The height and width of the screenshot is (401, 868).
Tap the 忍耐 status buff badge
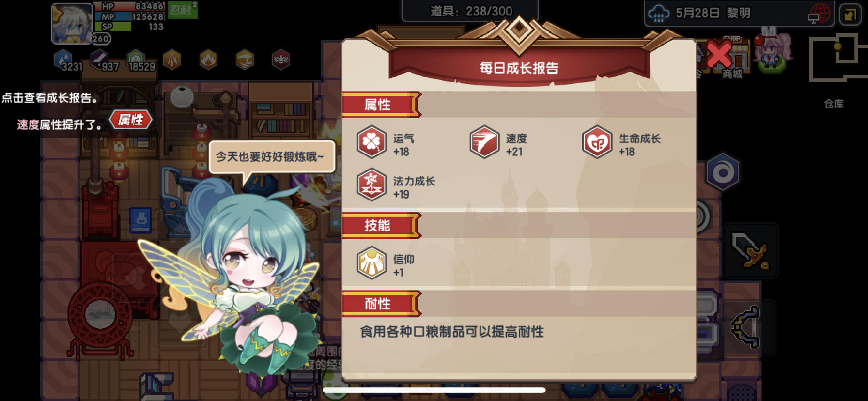click(x=183, y=10)
